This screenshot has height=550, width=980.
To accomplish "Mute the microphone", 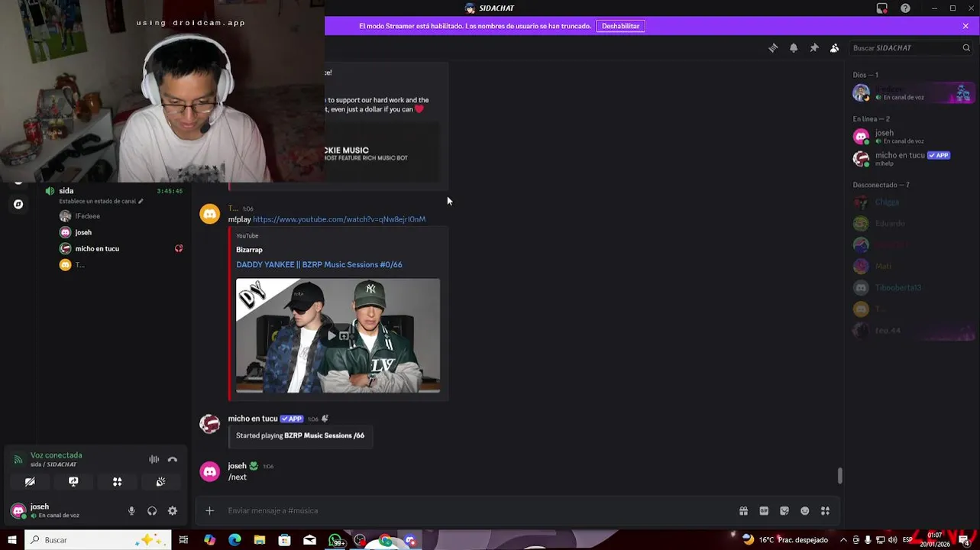I will [131, 511].
